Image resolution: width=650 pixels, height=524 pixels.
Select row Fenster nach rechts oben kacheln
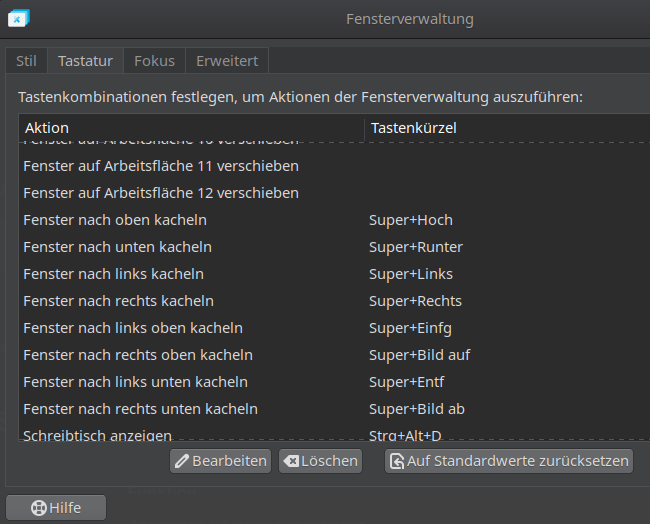[x=335, y=355]
